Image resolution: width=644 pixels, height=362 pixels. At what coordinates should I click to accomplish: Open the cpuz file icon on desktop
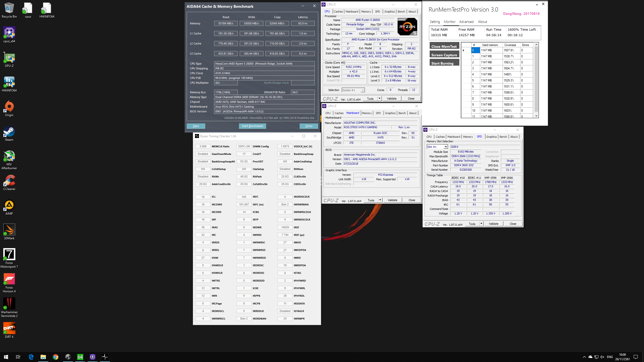(x=28, y=10)
